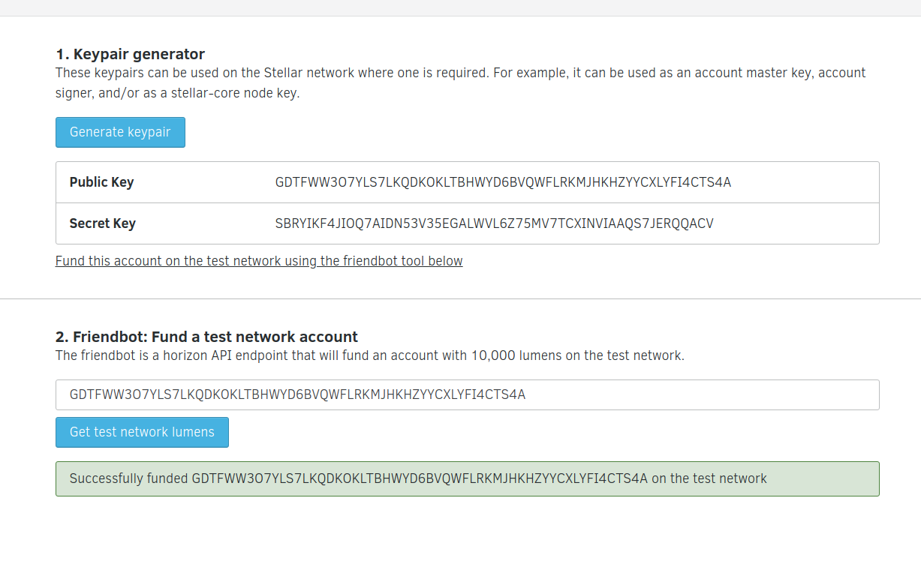Click the funded address inside success message

coord(419,478)
